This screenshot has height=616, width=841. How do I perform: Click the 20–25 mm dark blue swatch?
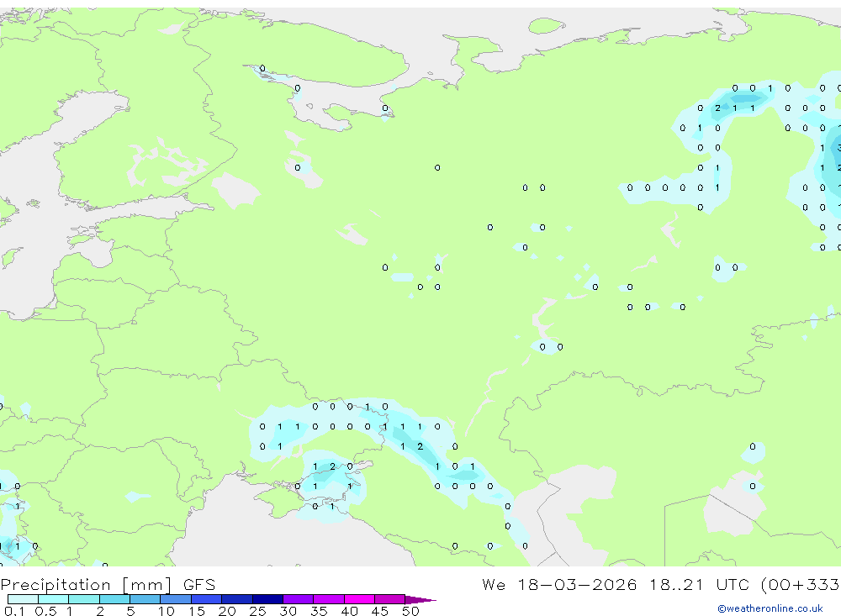click(x=237, y=599)
